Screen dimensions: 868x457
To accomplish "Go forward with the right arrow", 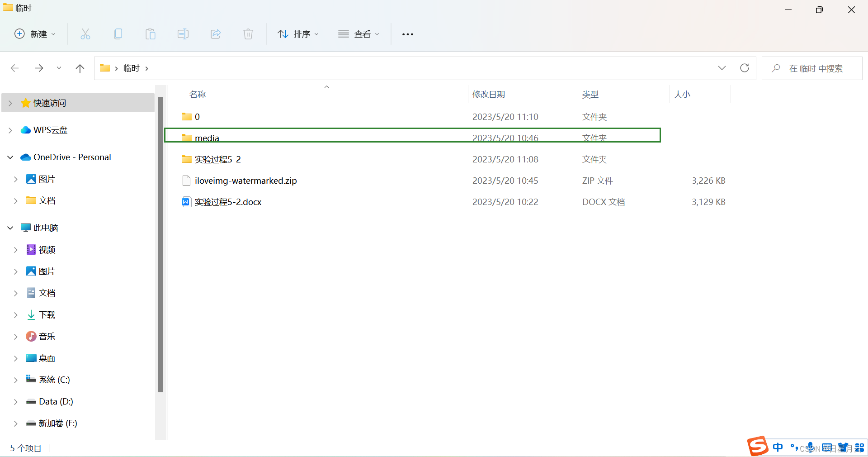I will pyautogui.click(x=39, y=68).
